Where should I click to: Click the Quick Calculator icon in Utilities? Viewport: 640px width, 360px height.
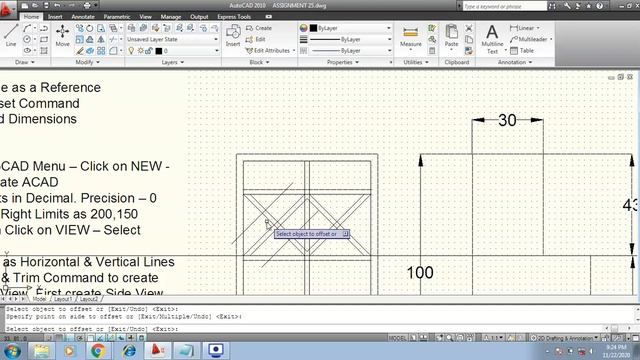[x=432, y=51]
